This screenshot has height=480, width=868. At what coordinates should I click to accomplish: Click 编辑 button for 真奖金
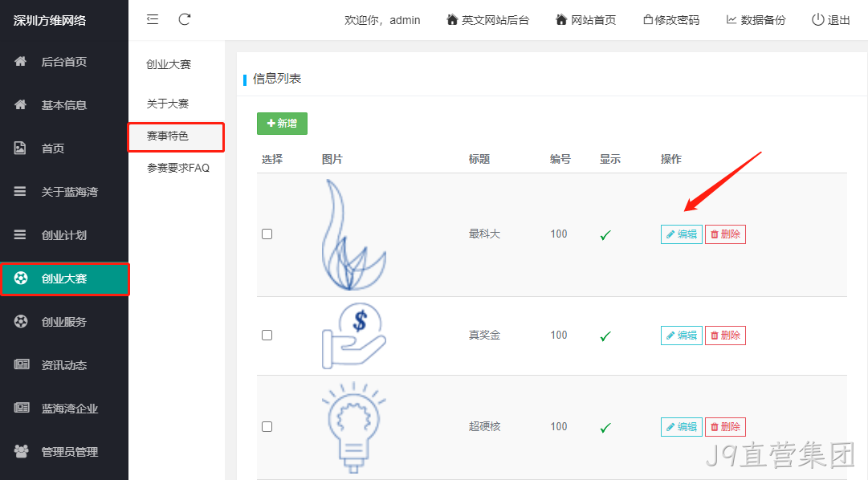coord(682,336)
